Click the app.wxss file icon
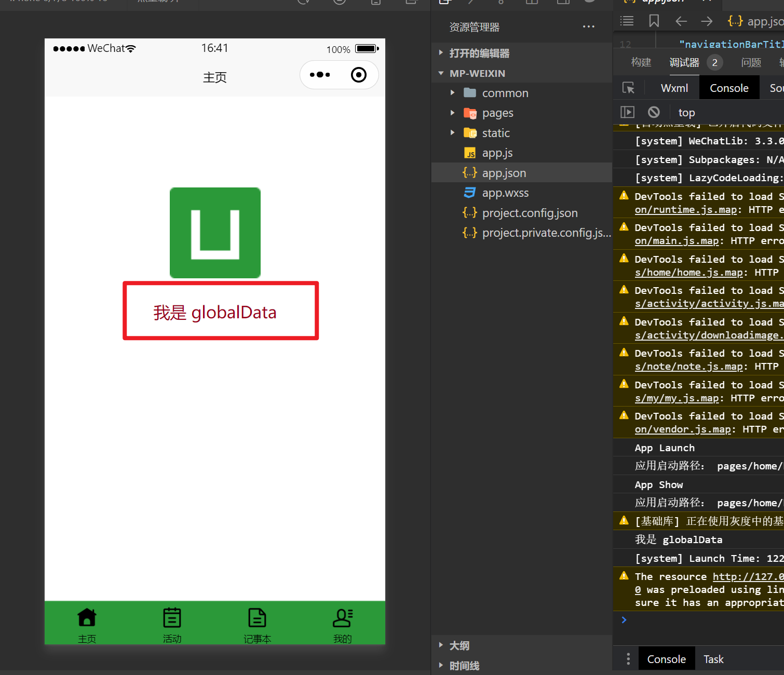Viewport: 784px width, 675px height. coord(470,193)
